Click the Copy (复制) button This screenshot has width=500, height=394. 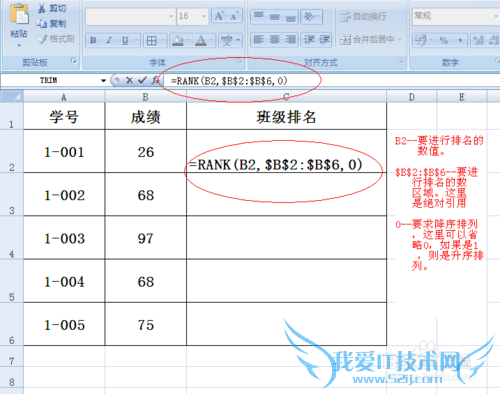coord(52,23)
